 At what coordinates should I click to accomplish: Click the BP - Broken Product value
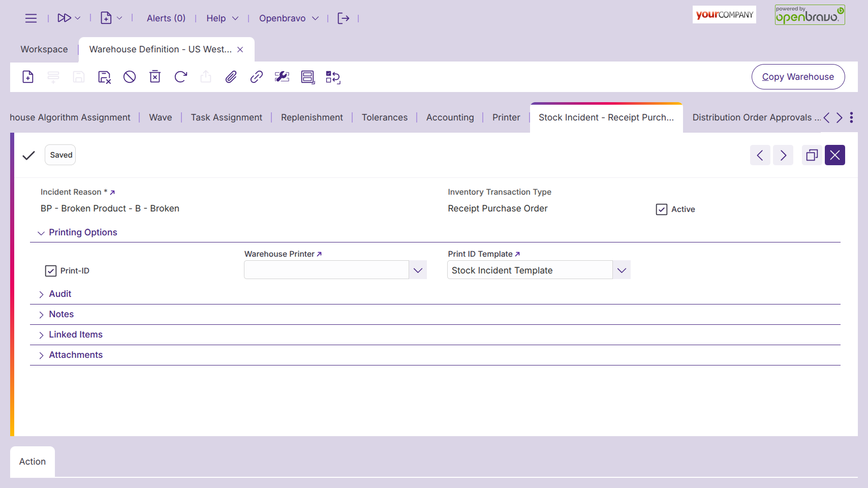pyautogui.click(x=110, y=208)
